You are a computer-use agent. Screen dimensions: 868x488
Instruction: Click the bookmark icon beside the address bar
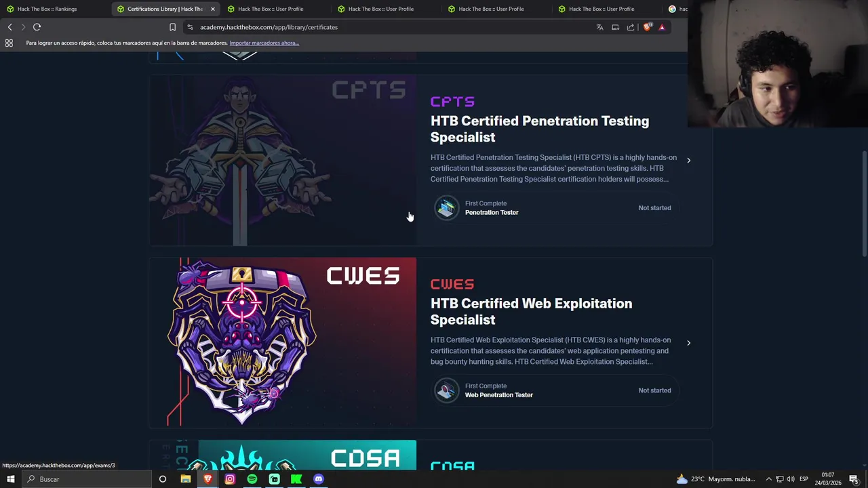[x=172, y=27]
